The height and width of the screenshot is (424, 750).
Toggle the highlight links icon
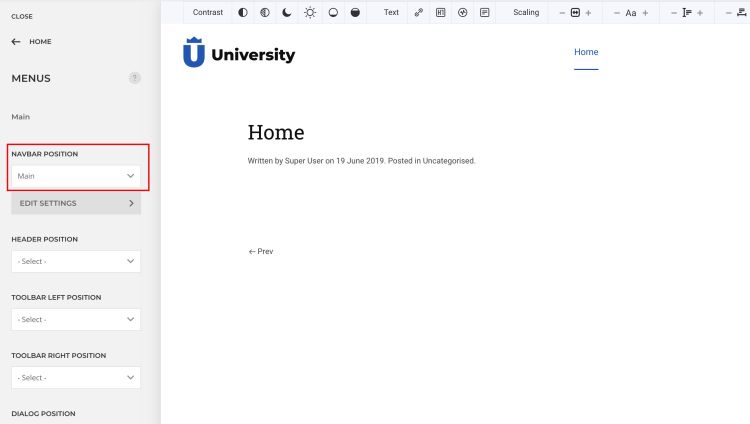(419, 12)
